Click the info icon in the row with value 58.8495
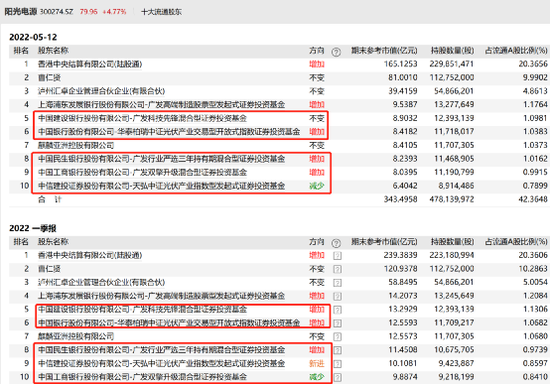 coord(337,283)
